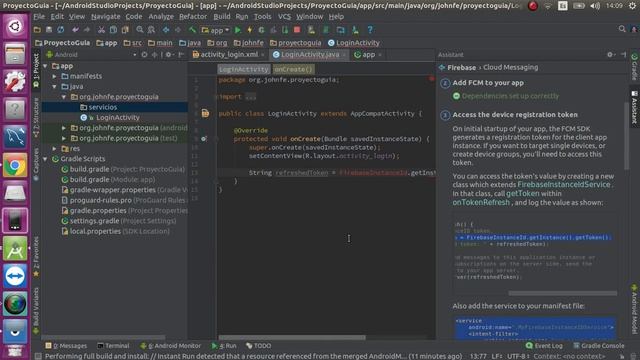Open the run configuration 'app' dropdown

[x=216, y=30]
